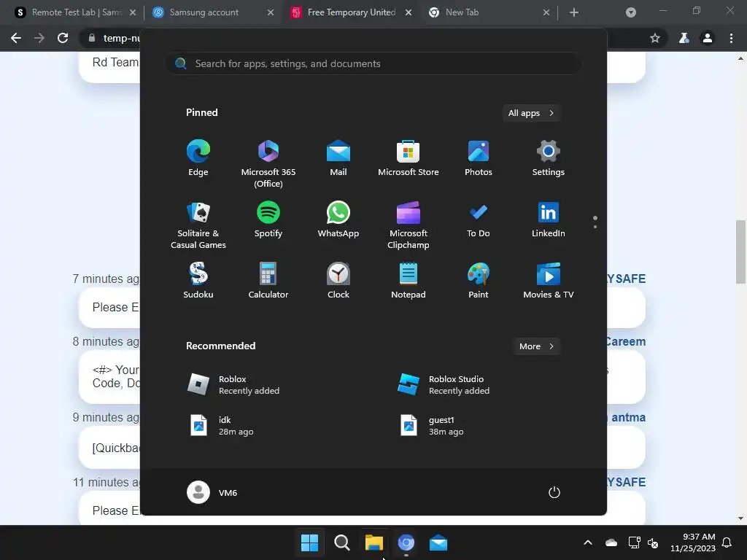
Task: Open LinkedIn pinned app
Action: coord(549,220)
